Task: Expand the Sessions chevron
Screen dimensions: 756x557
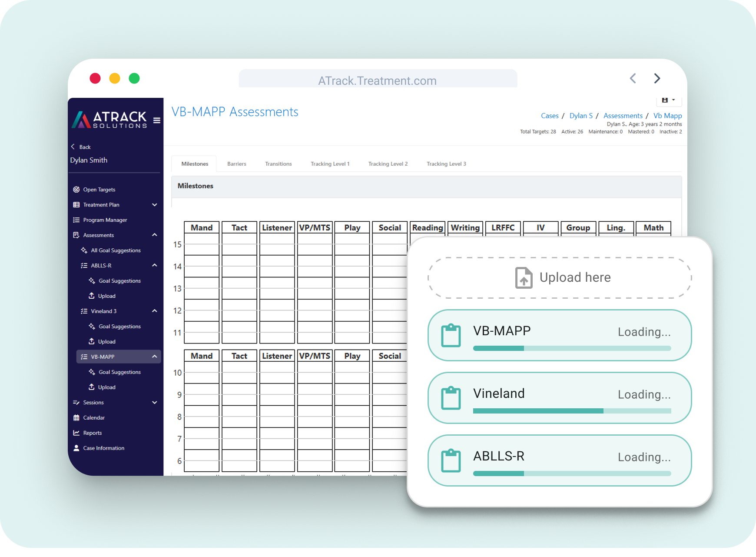Action: coord(155,403)
